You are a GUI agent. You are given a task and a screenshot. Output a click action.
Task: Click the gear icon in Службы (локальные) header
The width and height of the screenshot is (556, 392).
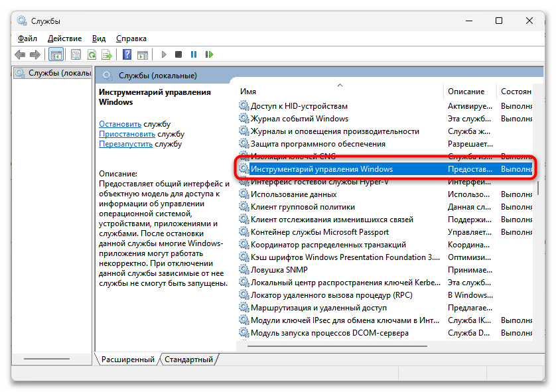point(107,76)
